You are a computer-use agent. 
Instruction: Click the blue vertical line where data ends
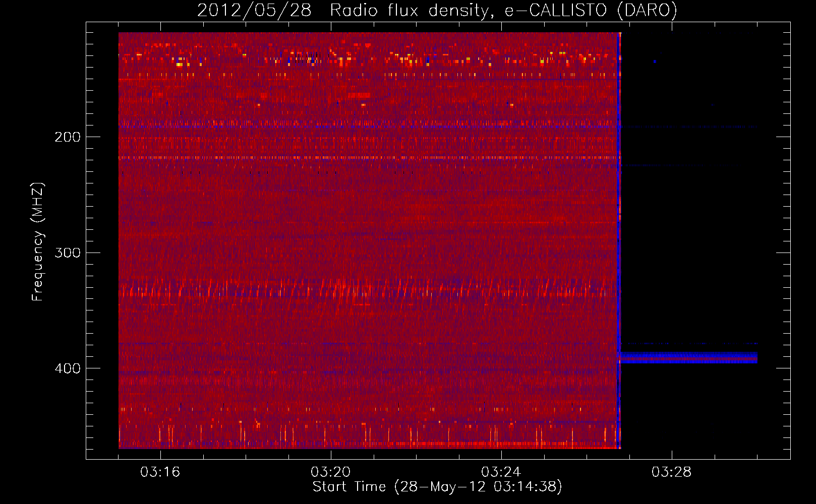coord(619,240)
